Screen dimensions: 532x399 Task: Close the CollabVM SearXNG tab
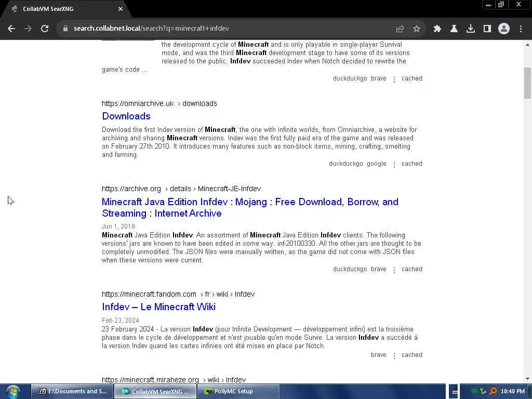tap(121, 9)
